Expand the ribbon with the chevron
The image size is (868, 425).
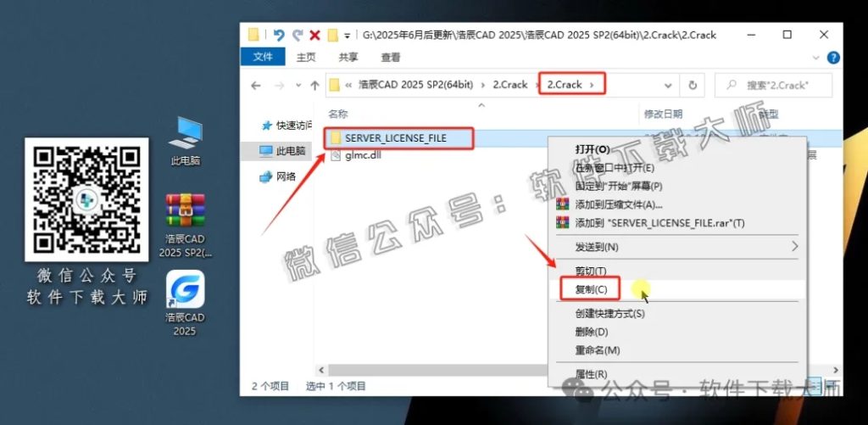click(815, 58)
